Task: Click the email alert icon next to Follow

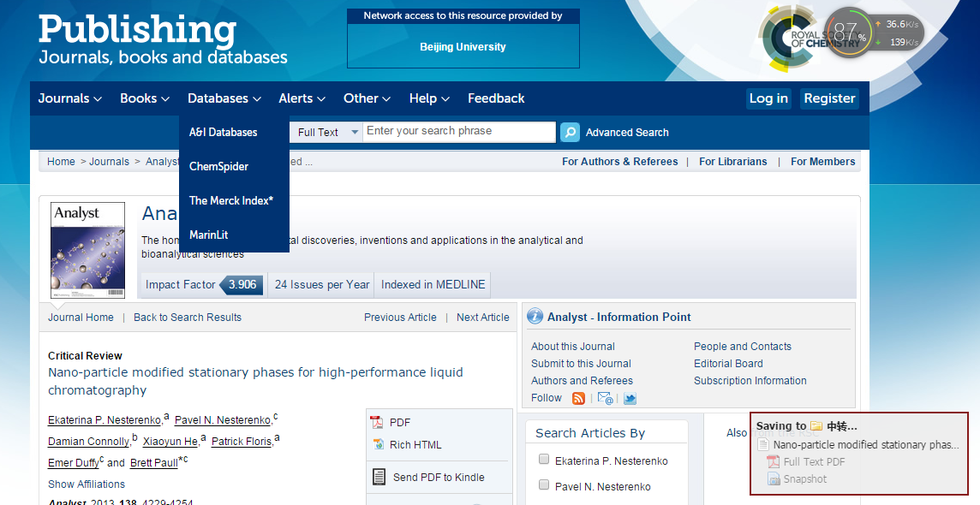Action: point(605,398)
